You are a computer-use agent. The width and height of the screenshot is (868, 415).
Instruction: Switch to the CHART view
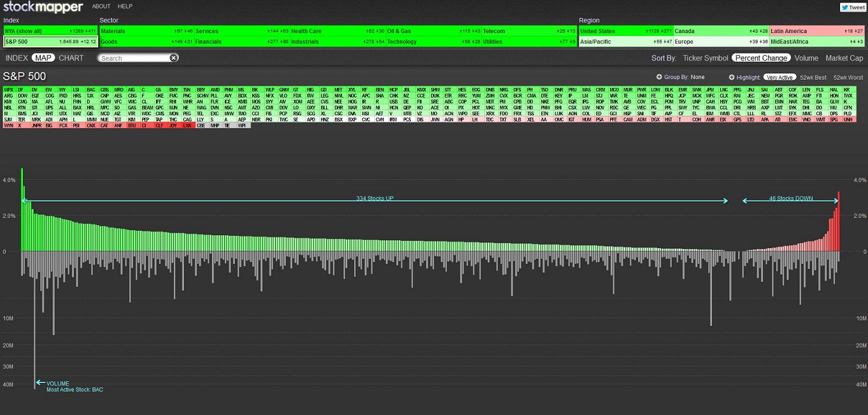pos(71,58)
